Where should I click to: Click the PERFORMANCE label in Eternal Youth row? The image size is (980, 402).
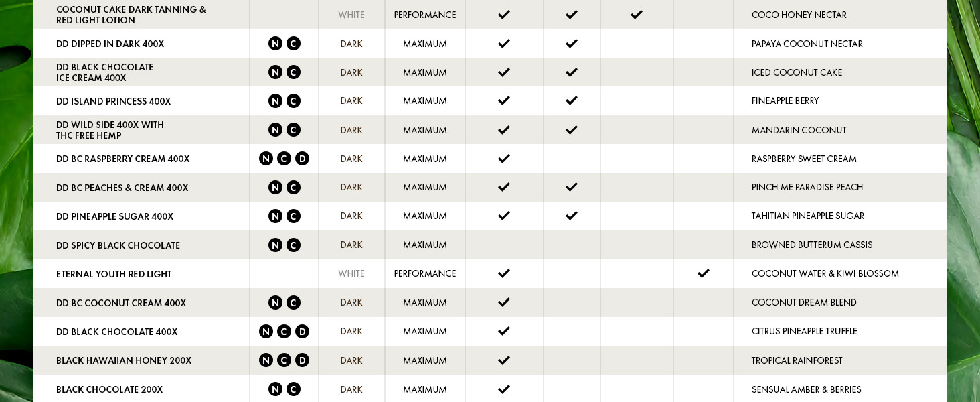(425, 273)
